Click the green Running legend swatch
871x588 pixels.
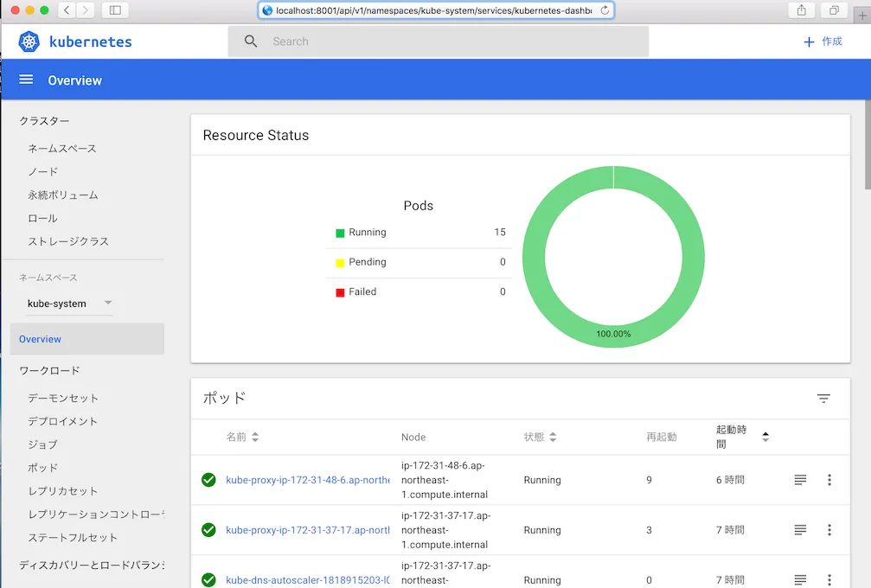pyautogui.click(x=340, y=233)
